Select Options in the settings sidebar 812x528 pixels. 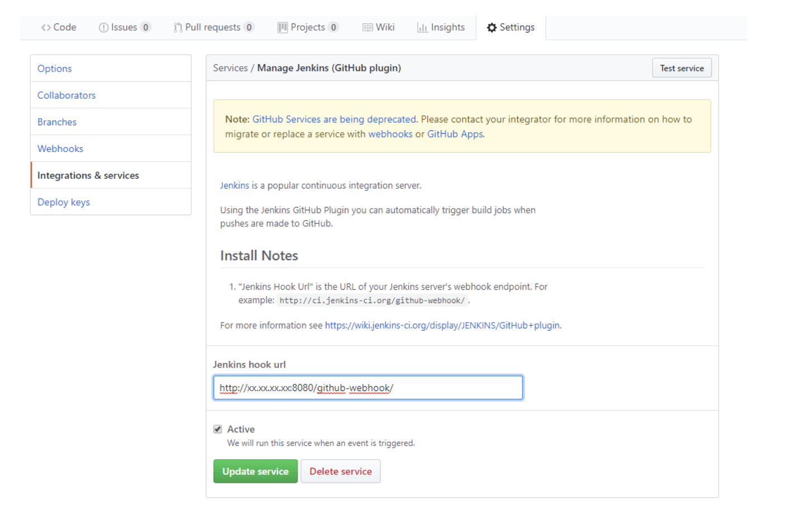point(111,68)
